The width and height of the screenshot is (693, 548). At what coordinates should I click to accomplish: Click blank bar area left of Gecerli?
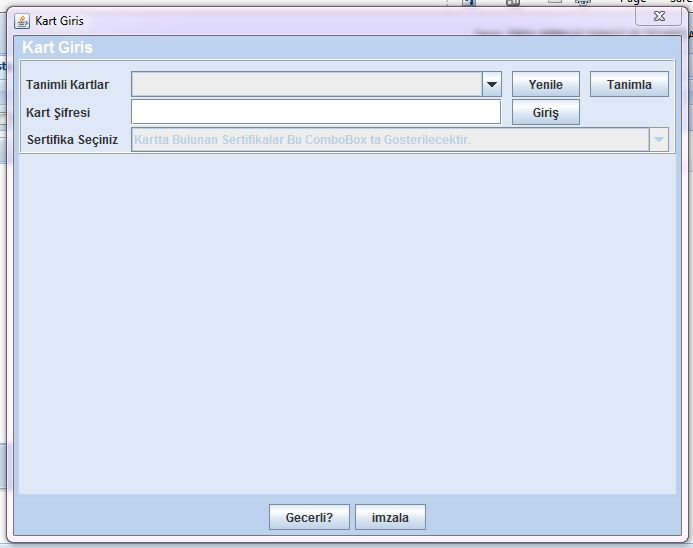click(x=140, y=517)
